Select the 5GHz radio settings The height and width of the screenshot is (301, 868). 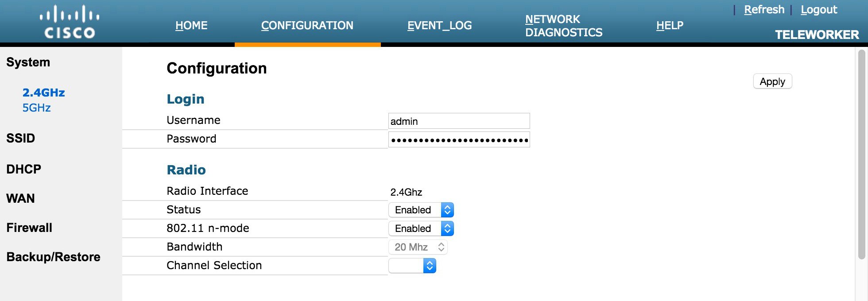(36, 108)
